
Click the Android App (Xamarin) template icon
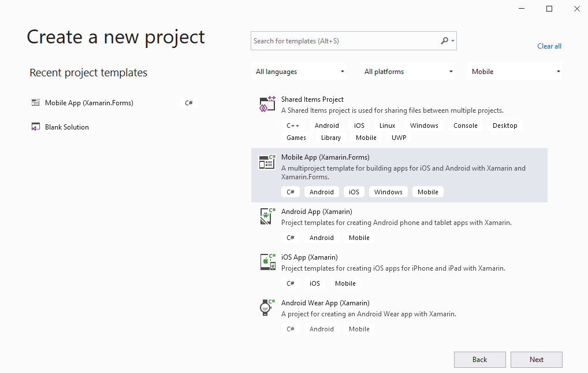(266, 216)
